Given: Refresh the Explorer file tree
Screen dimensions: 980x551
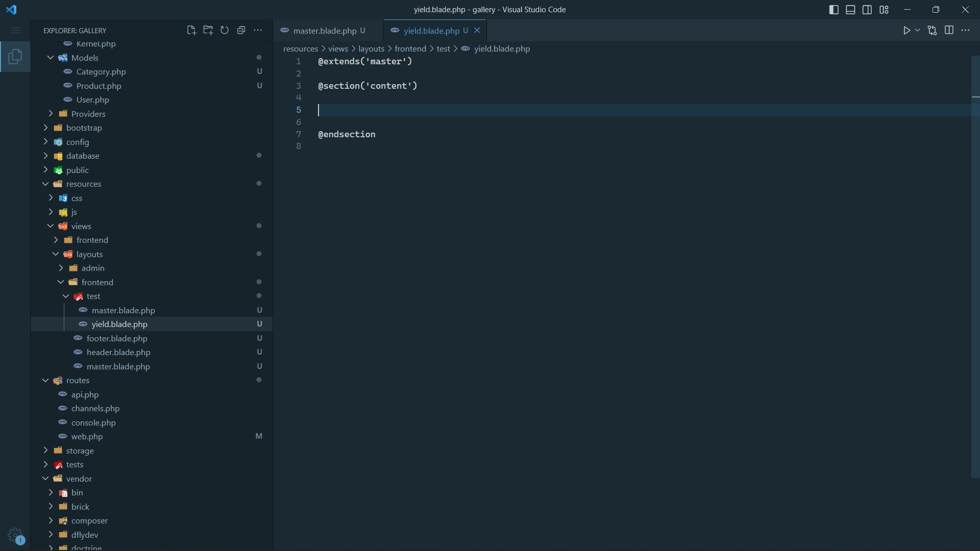Looking at the screenshot, I should 225,30.
